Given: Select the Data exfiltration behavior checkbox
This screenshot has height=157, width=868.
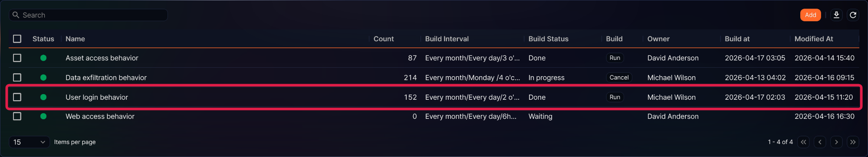Looking at the screenshot, I should click(17, 78).
